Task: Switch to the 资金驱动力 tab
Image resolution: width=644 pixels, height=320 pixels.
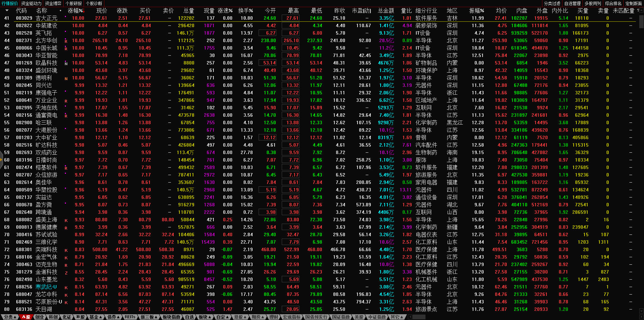Action: click(31, 3)
